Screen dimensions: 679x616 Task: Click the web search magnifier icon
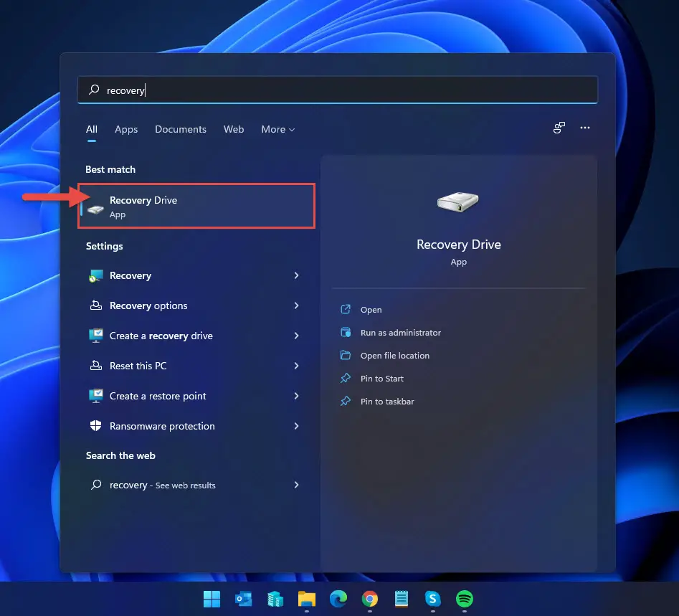tap(96, 484)
